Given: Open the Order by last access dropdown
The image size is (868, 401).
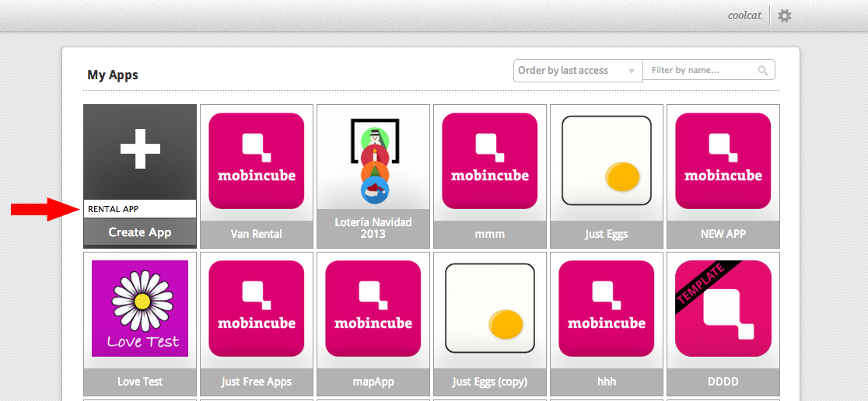Looking at the screenshot, I should click(578, 71).
